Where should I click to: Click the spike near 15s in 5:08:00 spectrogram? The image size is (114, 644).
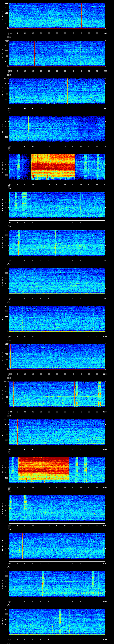[x=34, y=280]
